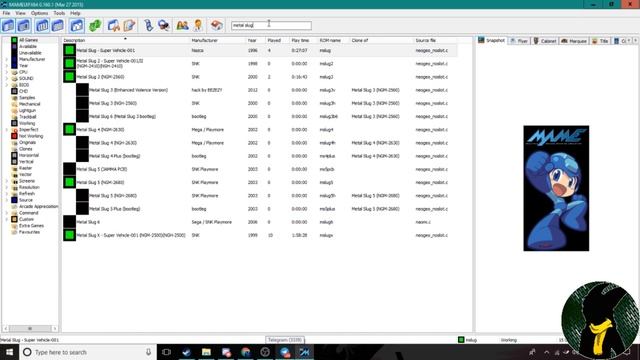Sort by the Played column header

277,40
